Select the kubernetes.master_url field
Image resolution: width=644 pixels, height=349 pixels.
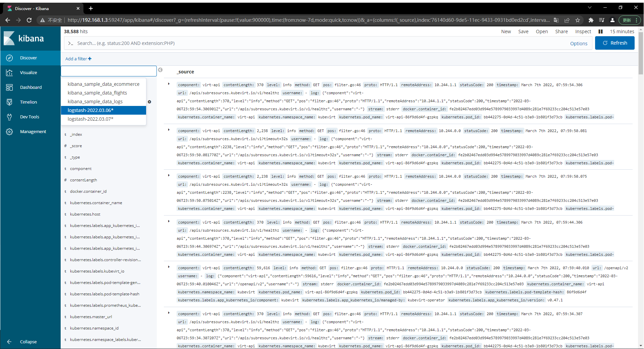91,317
